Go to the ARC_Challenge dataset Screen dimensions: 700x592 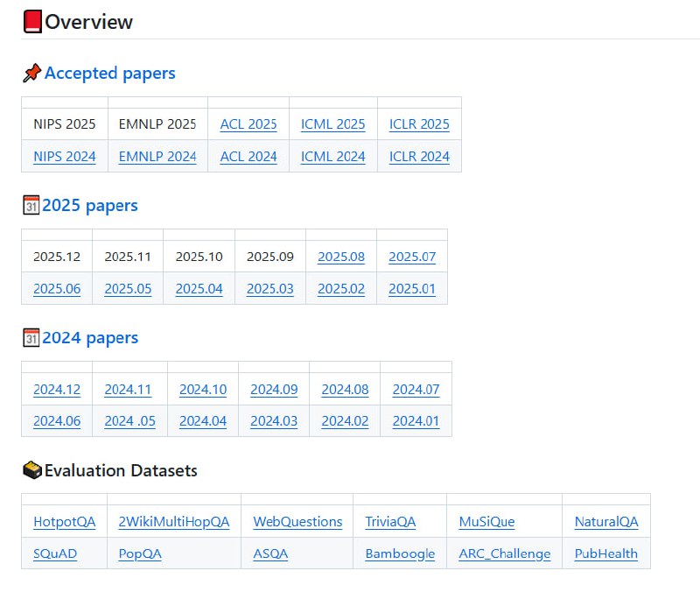point(505,554)
